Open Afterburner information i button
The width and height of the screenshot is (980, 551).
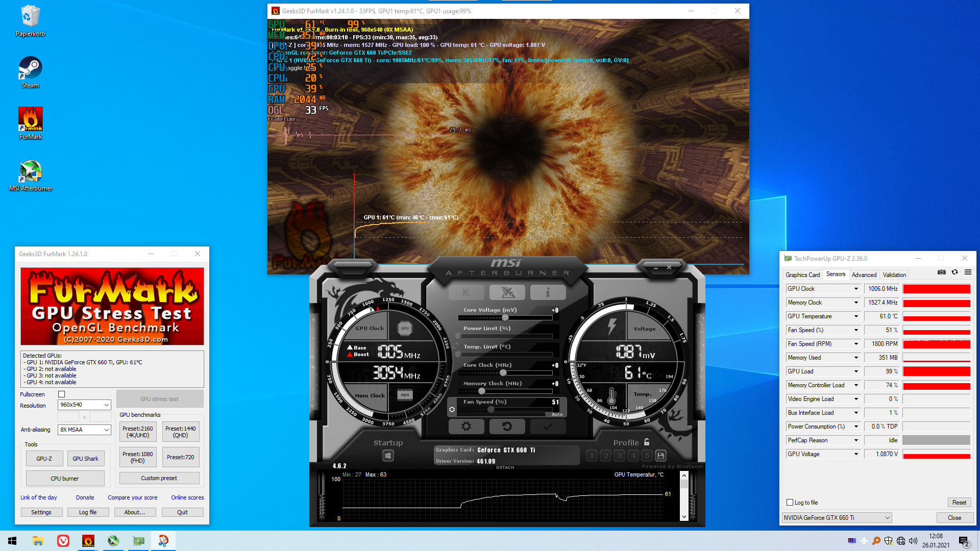[548, 292]
